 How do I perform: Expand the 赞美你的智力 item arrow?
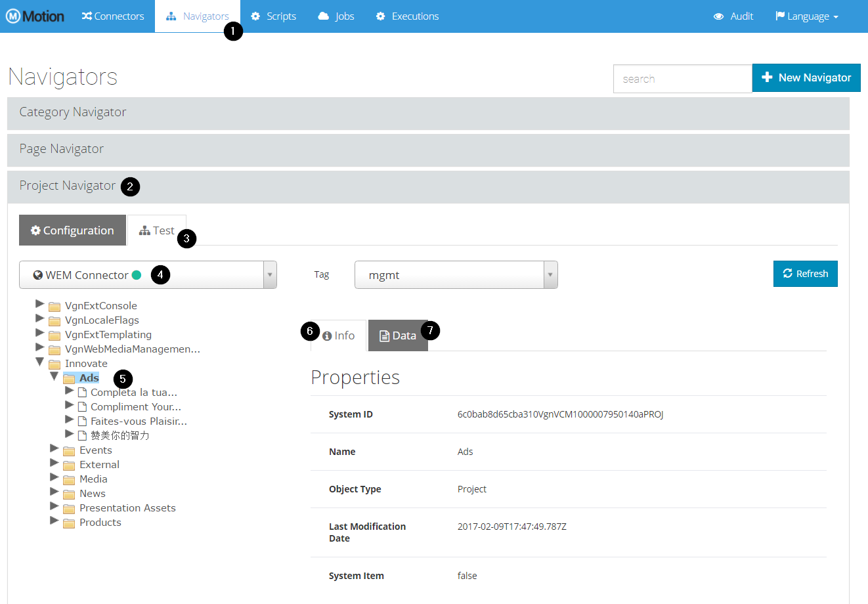[69, 434]
